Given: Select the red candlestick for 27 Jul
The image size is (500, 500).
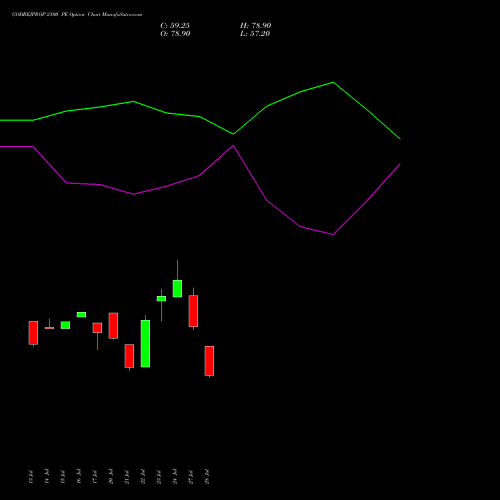Looking at the screenshot, I should click(x=193, y=311).
